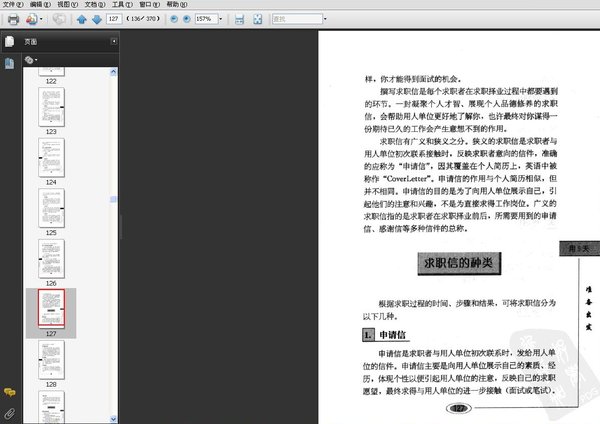The height and width of the screenshot is (424, 600).
Task: Open the 编辑 menu
Action: point(40,4)
